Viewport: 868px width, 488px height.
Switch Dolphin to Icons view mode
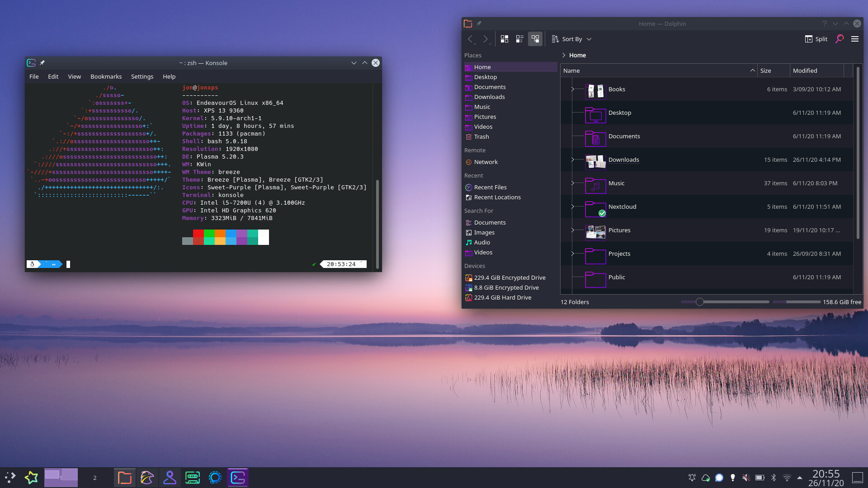(x=505, y=39)
